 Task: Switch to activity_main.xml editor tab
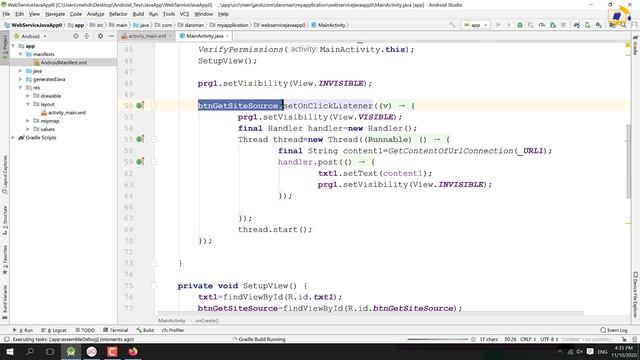[x=147, y=36]
